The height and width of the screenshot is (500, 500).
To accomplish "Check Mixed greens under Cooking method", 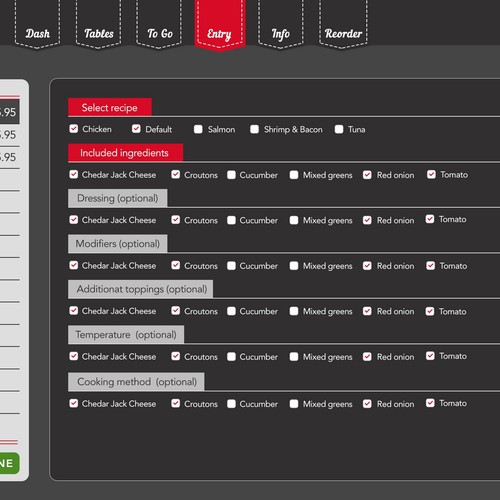I will coord(294,404).
